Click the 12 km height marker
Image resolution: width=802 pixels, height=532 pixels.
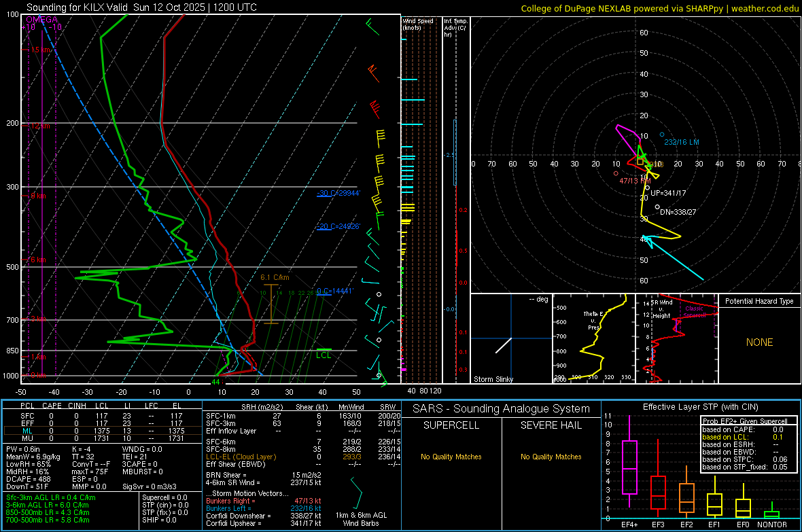click(40, 126)
